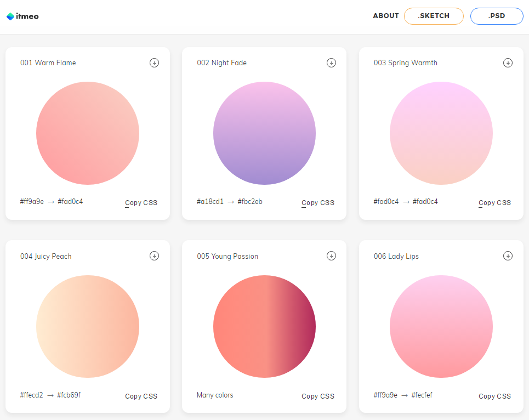Copy CSS for Spring Warmth
This screenshot has width=529, height=420.
[494, 202]
